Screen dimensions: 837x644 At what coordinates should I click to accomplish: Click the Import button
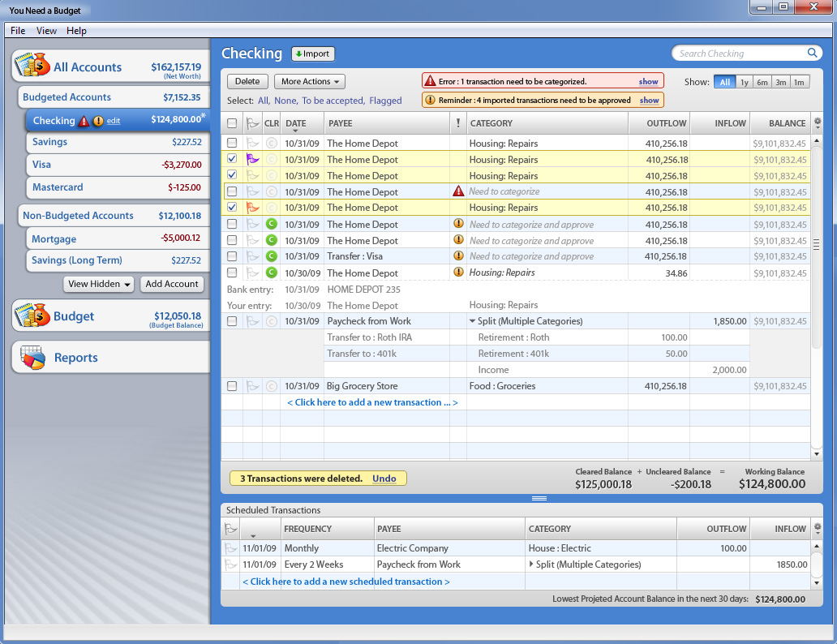click(x=313, y=54)
